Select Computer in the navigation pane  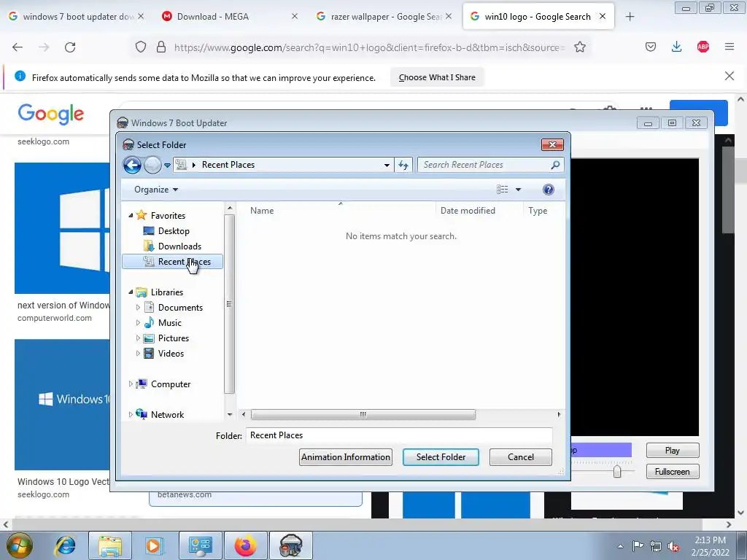click(171, 384)
